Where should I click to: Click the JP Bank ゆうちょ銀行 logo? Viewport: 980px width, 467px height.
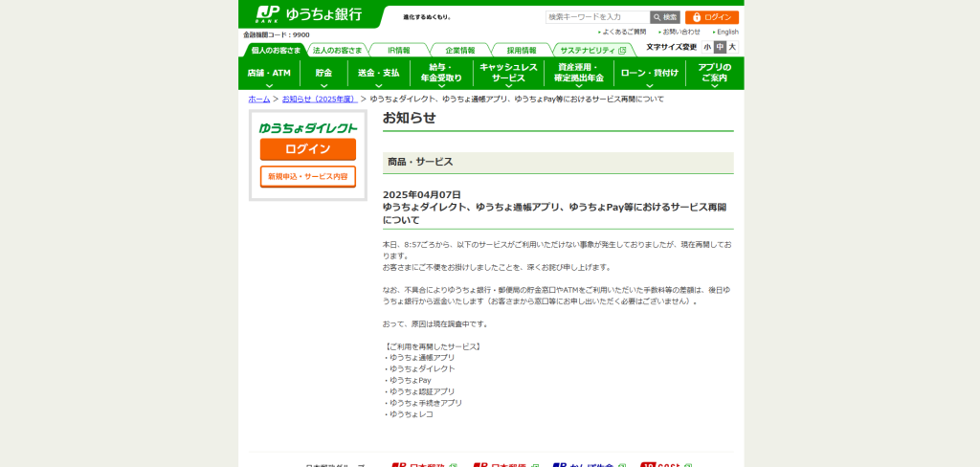tap(308, 14)
